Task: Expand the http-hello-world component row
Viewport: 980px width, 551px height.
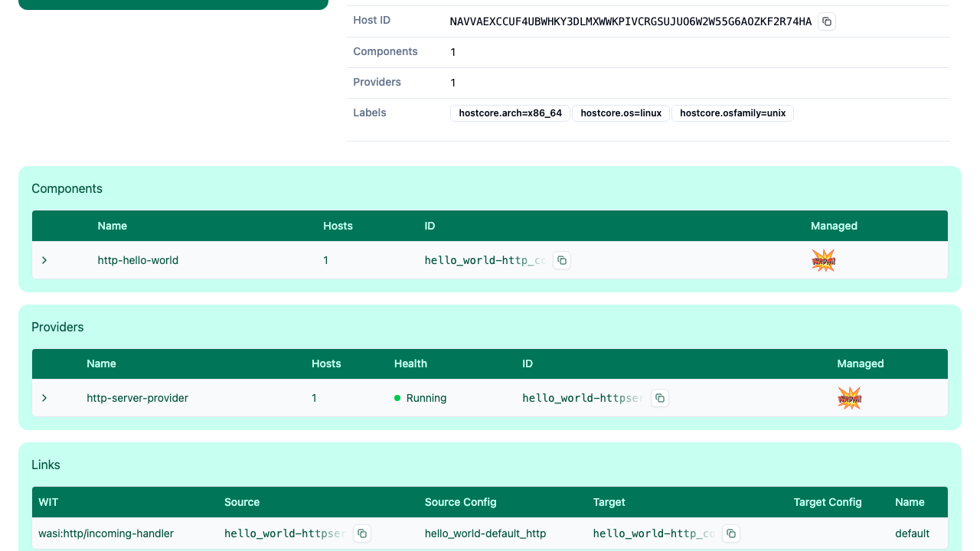Action: coord(44,260)
